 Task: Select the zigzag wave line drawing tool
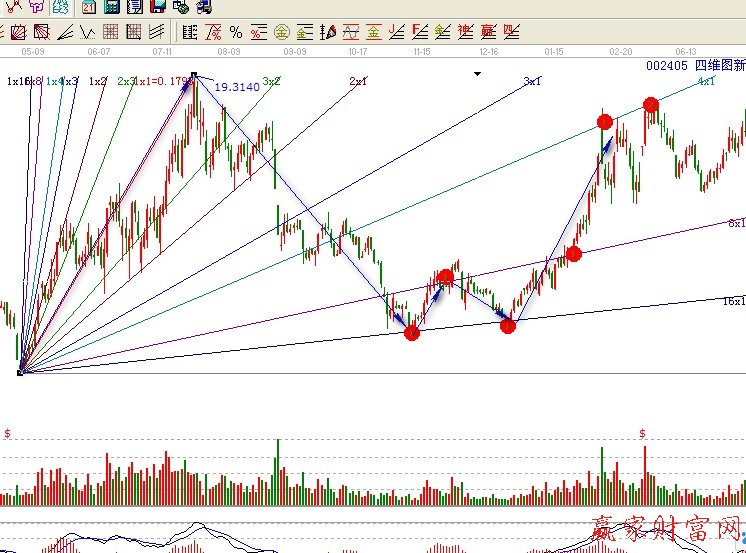click(87, 32)
